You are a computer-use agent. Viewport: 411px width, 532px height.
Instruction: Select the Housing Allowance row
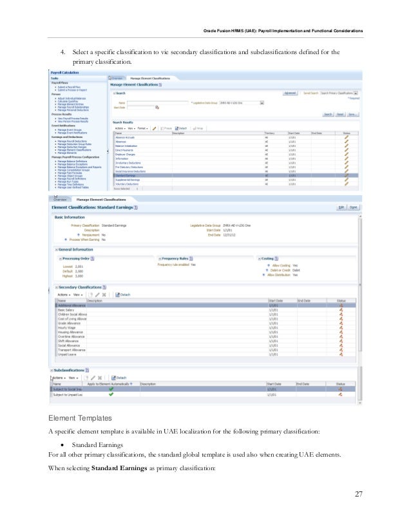[x=205, y=332]
